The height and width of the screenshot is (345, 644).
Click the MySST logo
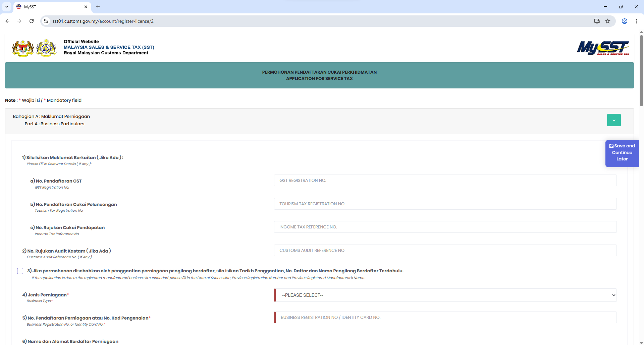[603, 48]
